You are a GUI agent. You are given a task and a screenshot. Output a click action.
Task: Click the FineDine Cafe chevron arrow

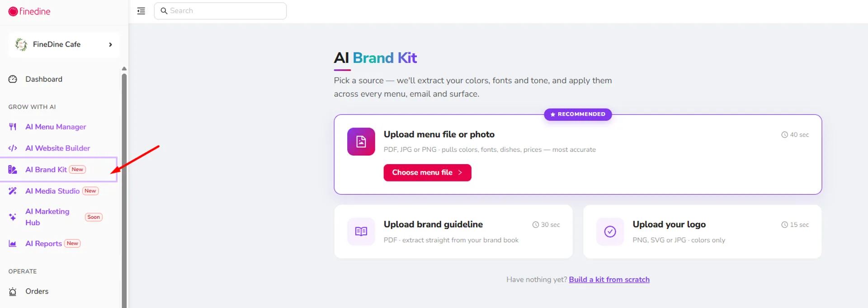pos(110,44)
